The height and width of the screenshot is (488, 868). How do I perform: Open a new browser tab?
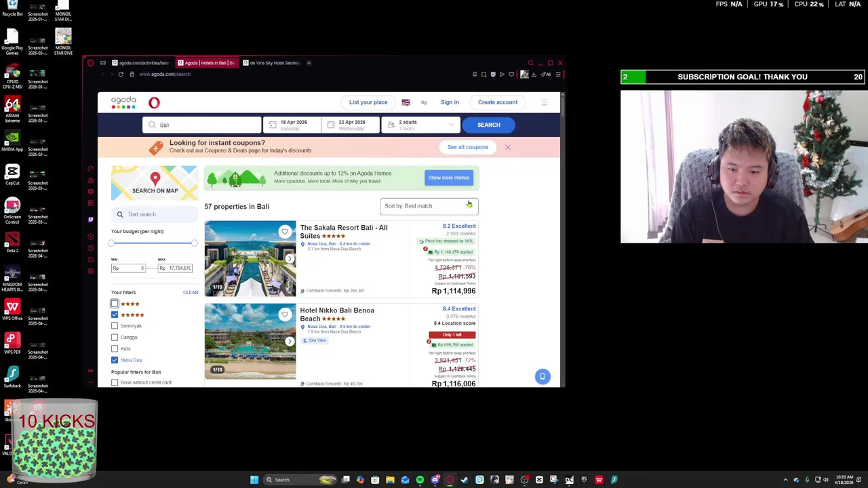(x=309, y=63)
